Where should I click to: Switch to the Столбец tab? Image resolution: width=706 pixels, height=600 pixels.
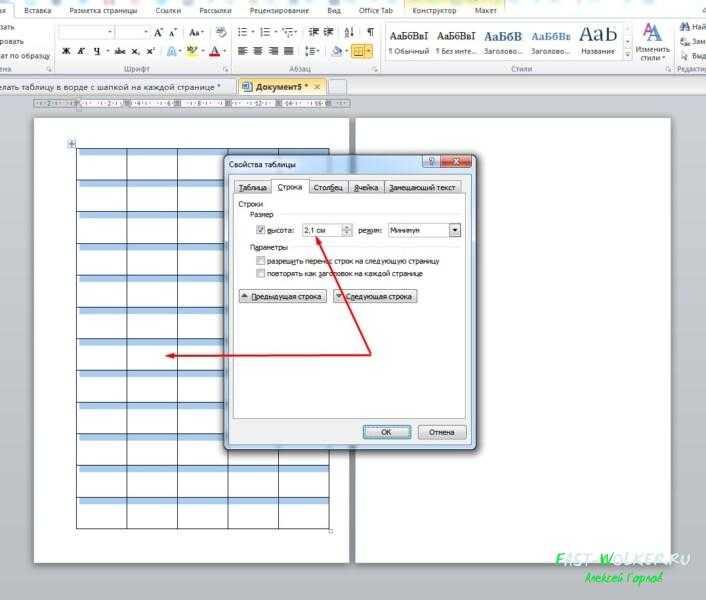tap(328, 188)
